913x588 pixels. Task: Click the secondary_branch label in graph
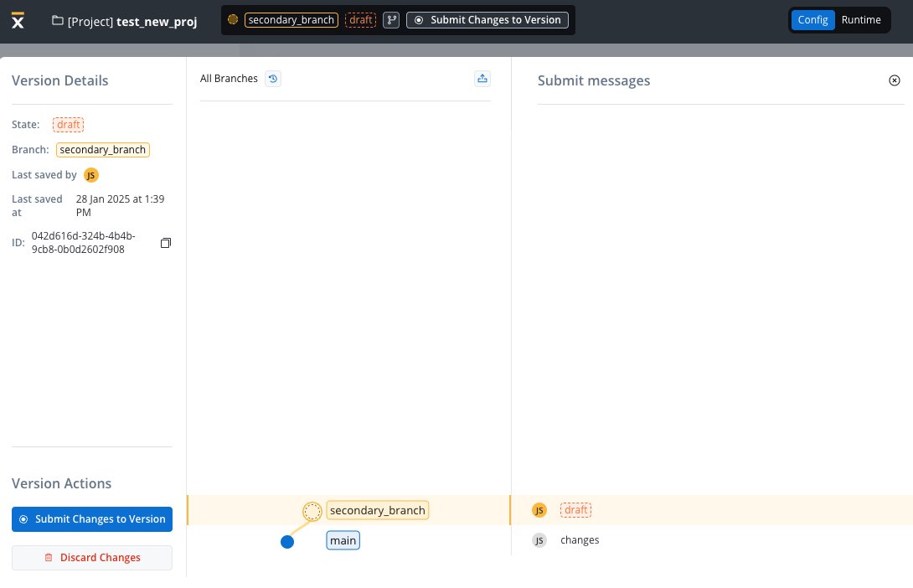pos(377,510)
